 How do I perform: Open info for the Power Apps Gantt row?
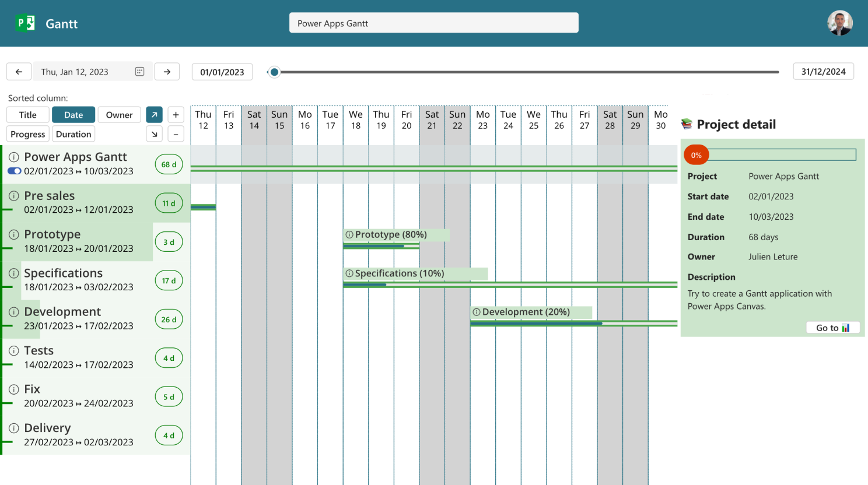pos(14,157)
